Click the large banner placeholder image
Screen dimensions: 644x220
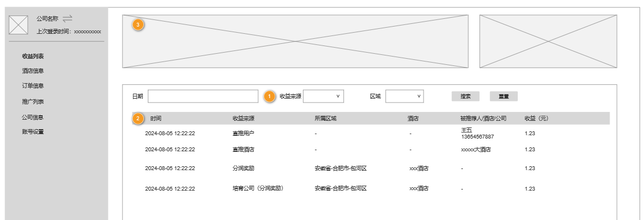(x=295, y=41)
